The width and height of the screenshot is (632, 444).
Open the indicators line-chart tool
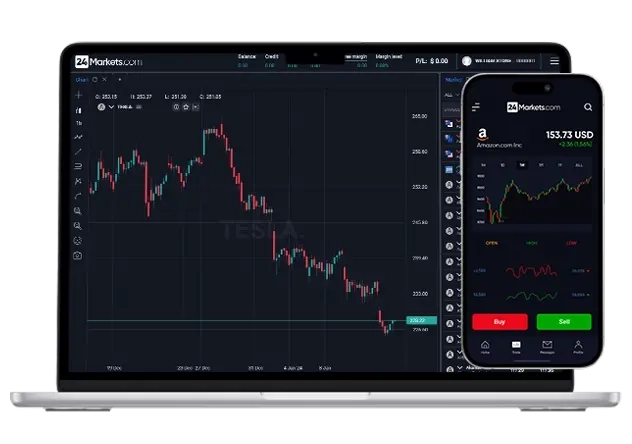pos(78,137)
